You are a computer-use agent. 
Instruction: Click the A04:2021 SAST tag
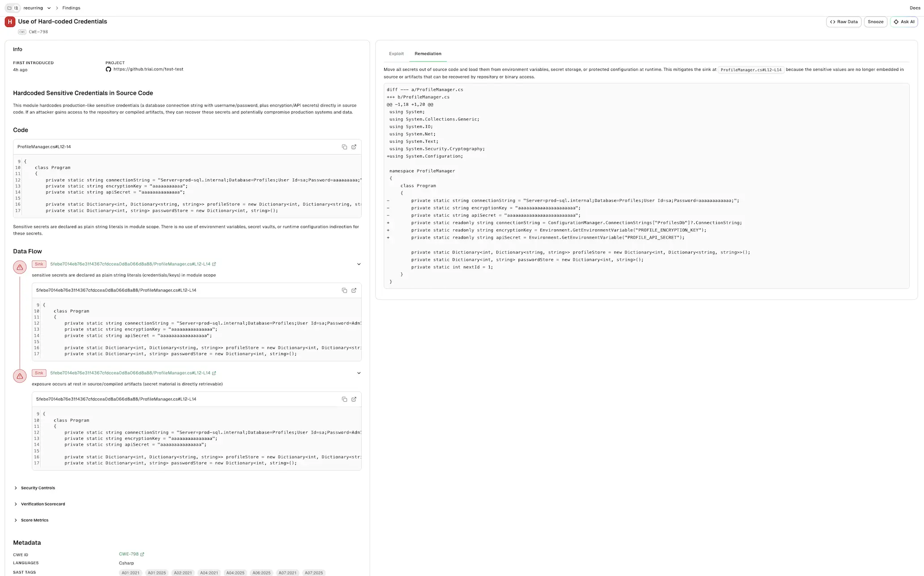tap(209, 573)
